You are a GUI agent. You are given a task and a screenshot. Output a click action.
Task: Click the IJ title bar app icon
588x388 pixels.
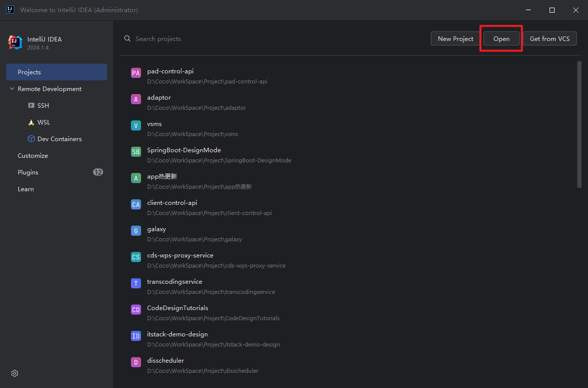coord(10,10)
